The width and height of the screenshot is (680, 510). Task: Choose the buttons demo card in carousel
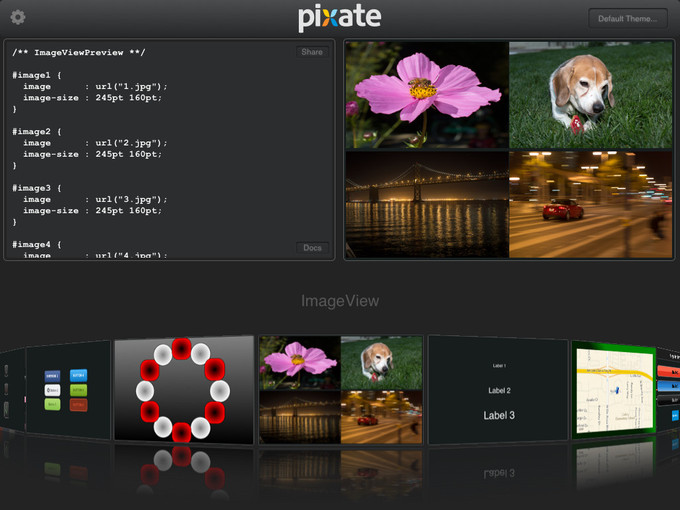point(68,389)
